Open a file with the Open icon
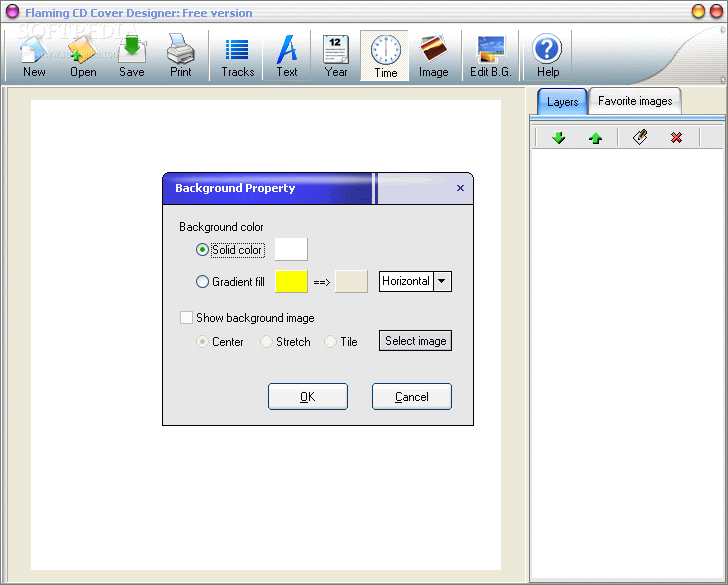 tap(83, 56)
